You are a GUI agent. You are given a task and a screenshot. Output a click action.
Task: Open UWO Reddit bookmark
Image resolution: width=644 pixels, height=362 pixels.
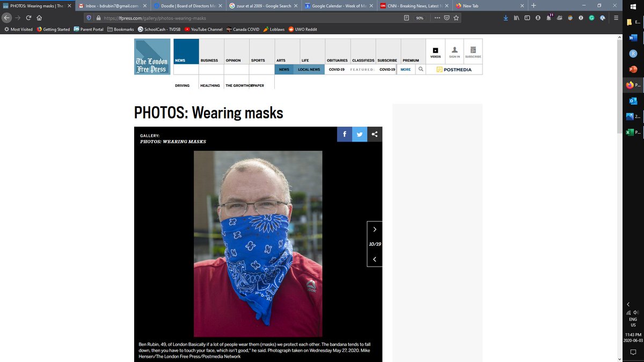click(302, 29)
